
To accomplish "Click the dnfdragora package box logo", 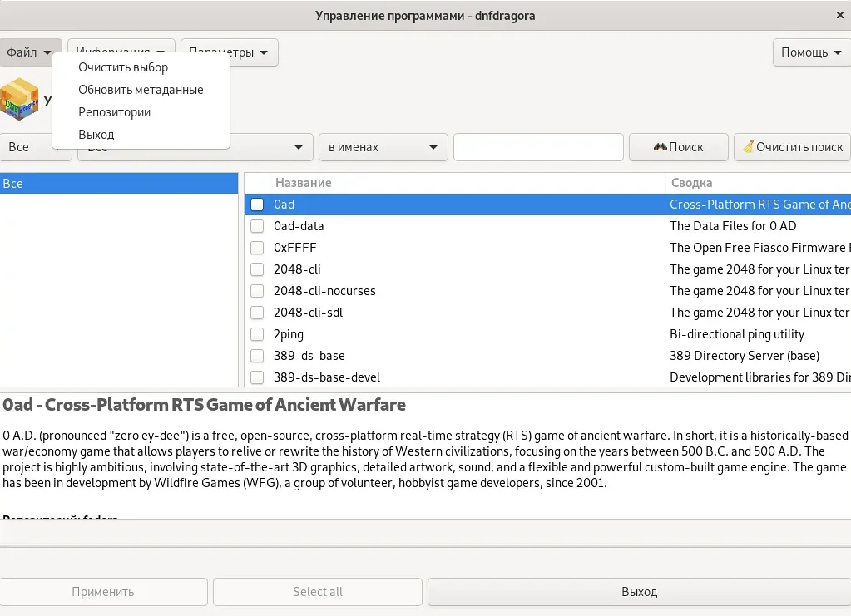I will tap(19, 99).
